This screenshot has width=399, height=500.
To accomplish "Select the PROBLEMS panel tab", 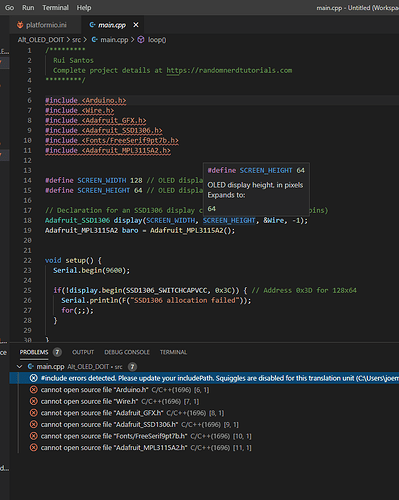I will (x=34, y=352).
